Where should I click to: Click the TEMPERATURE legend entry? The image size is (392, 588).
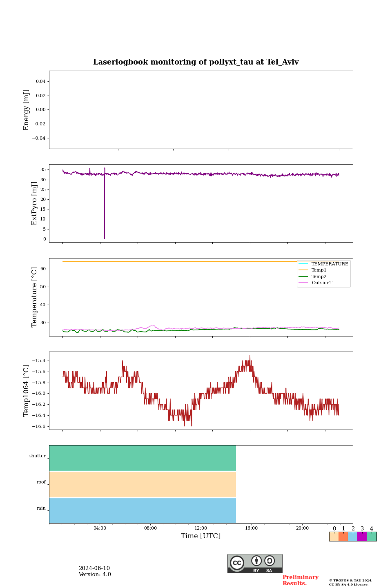point(323,264)
